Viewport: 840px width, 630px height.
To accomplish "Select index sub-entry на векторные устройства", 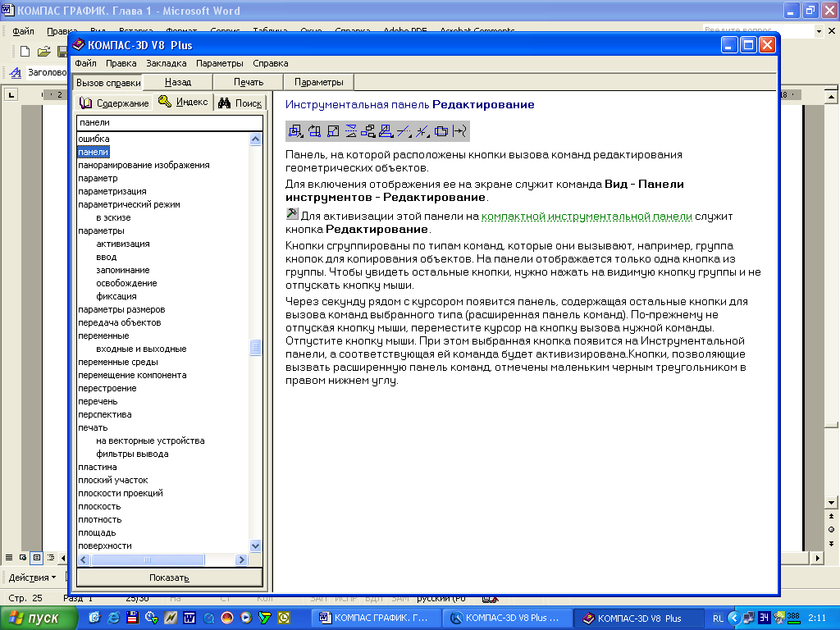I will click(150, 441).
